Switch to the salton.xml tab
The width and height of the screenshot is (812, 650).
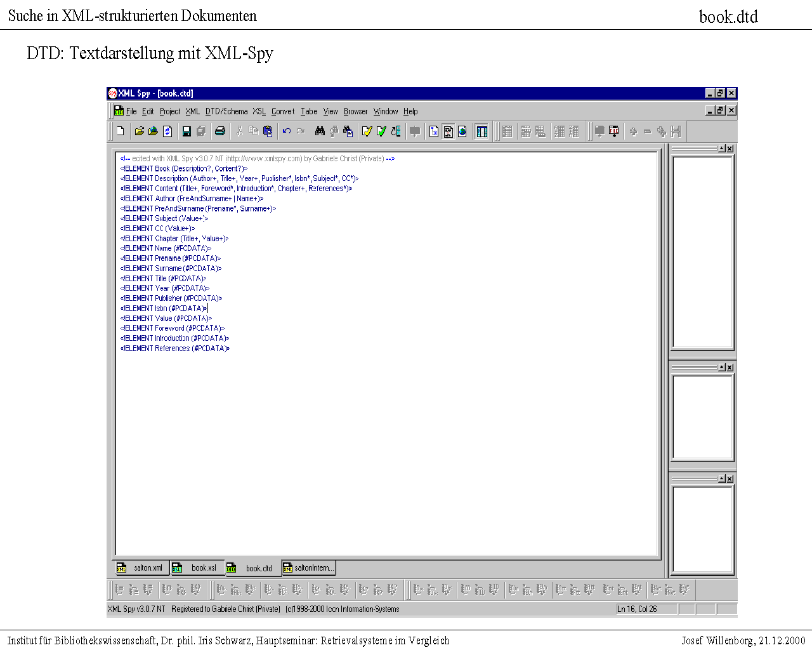point(141,568)
